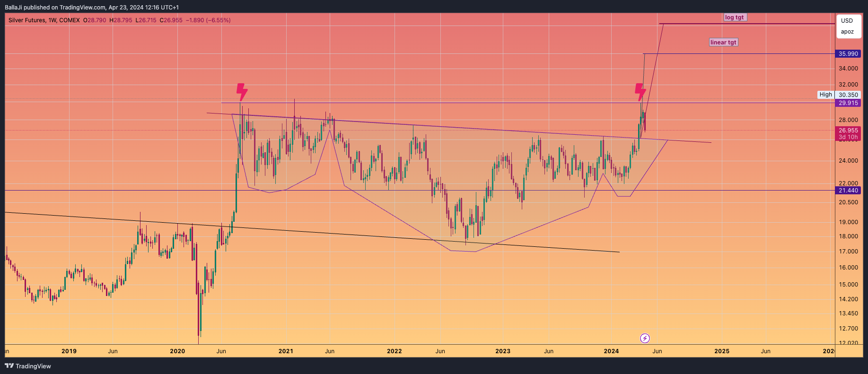Click the 2020 label on time axis

tap(177, 351)
